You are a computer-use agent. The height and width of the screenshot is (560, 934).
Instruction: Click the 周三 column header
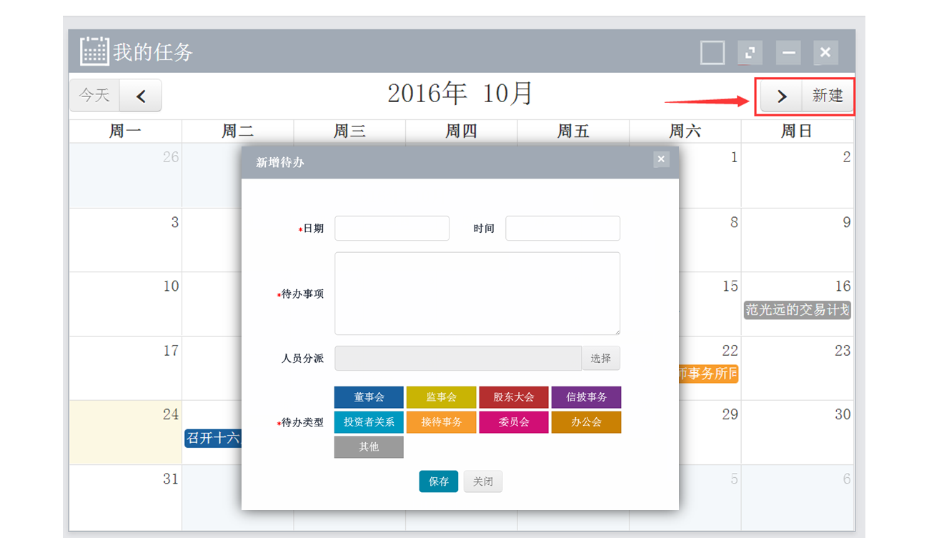349,131
